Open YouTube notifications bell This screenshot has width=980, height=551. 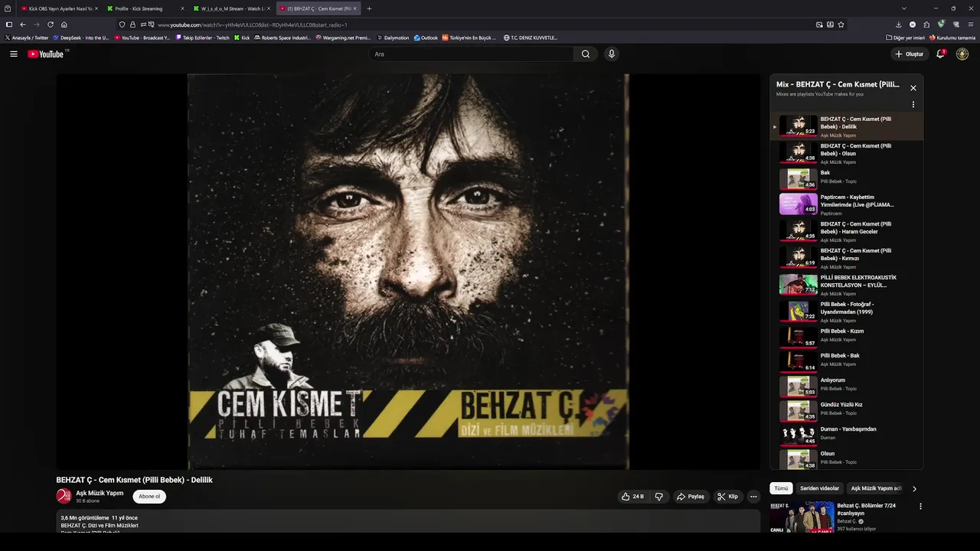940,54
